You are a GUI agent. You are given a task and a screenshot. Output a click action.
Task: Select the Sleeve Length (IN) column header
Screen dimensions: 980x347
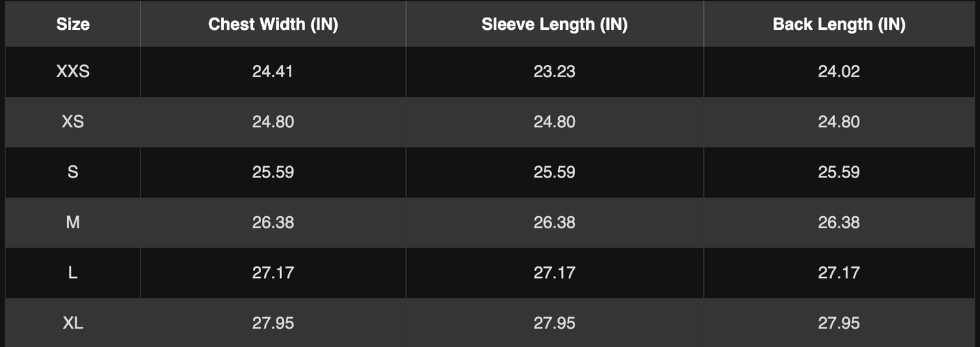tap(554, 24)
